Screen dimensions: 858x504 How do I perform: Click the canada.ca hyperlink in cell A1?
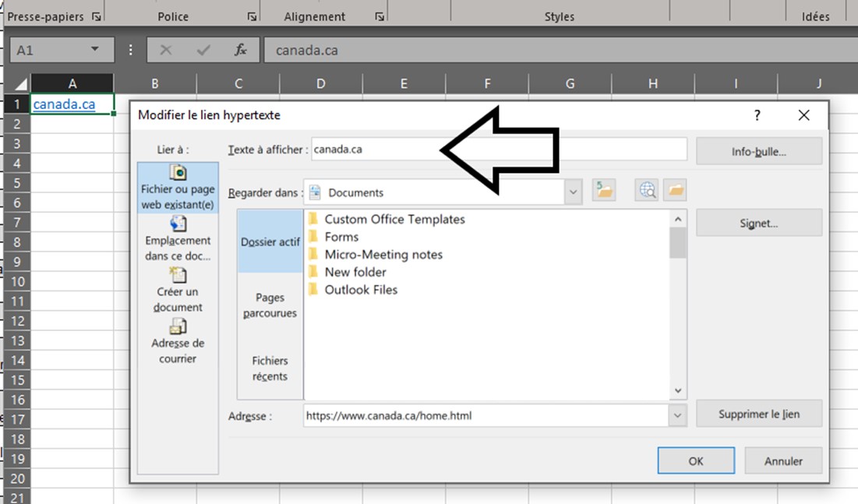[x=62, y=104]
